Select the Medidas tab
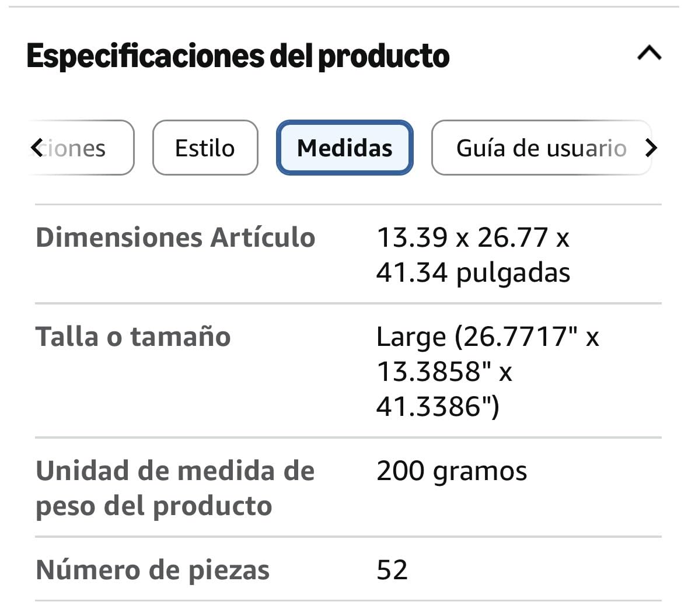 (x=344, y=148)
